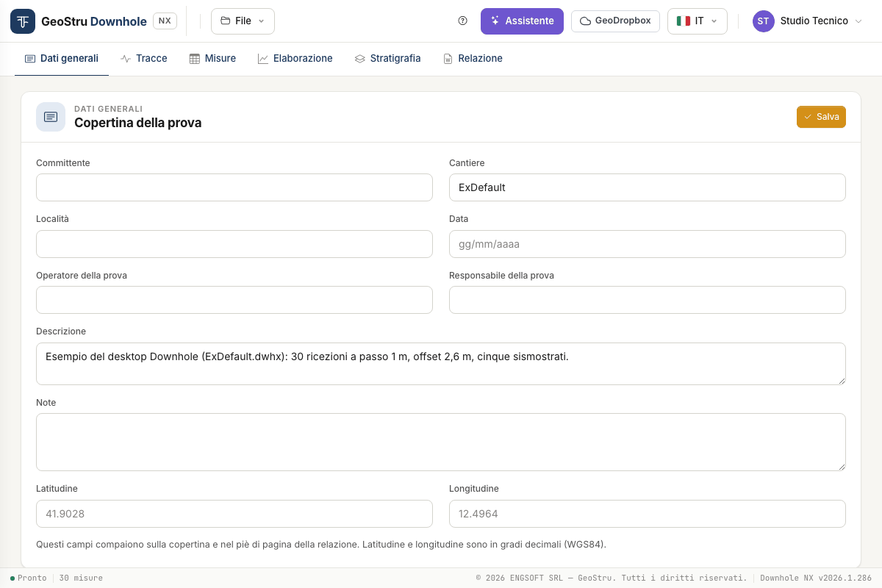Focus the Committente input field

(234, 187)
